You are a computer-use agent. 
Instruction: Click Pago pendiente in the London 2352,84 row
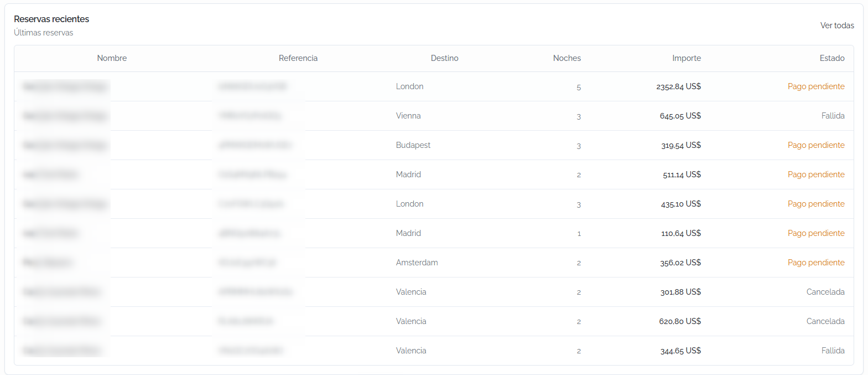coord(816,86)
